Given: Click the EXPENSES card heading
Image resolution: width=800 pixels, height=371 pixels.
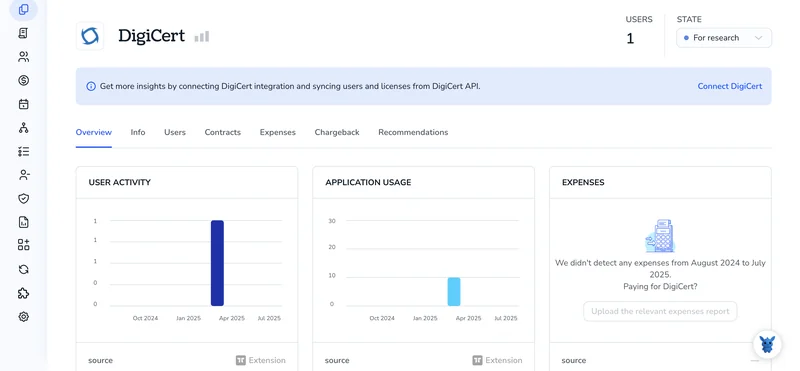Looking at the screenshot, I should pos(583,182).
